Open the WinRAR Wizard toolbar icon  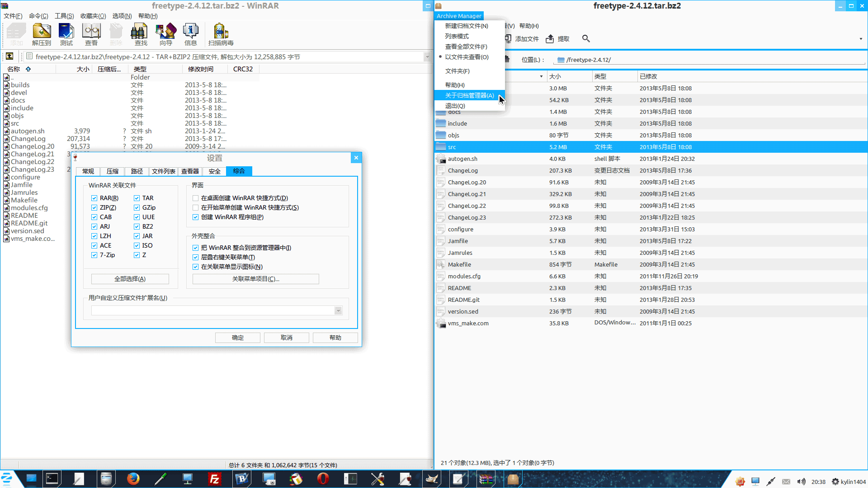click(x=166, y=34)
